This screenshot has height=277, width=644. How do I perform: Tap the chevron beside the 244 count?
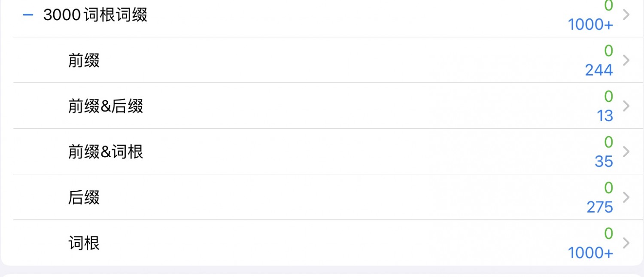(626, 60)
